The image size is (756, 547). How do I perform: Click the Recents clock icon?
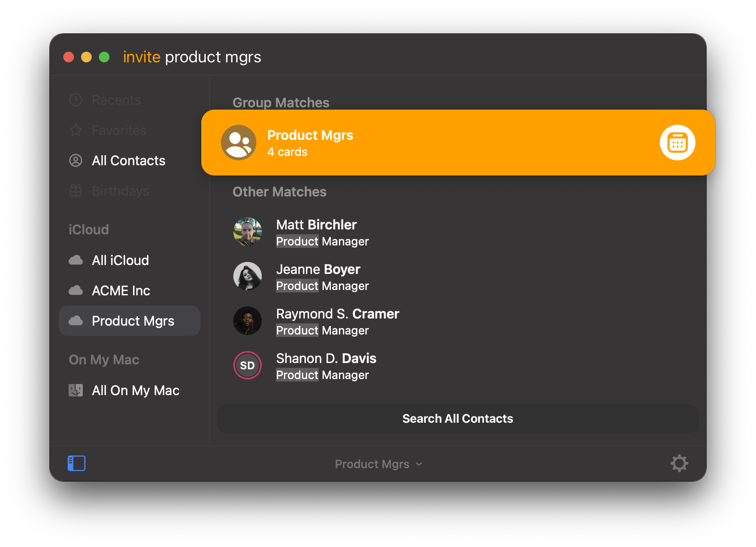76,100
